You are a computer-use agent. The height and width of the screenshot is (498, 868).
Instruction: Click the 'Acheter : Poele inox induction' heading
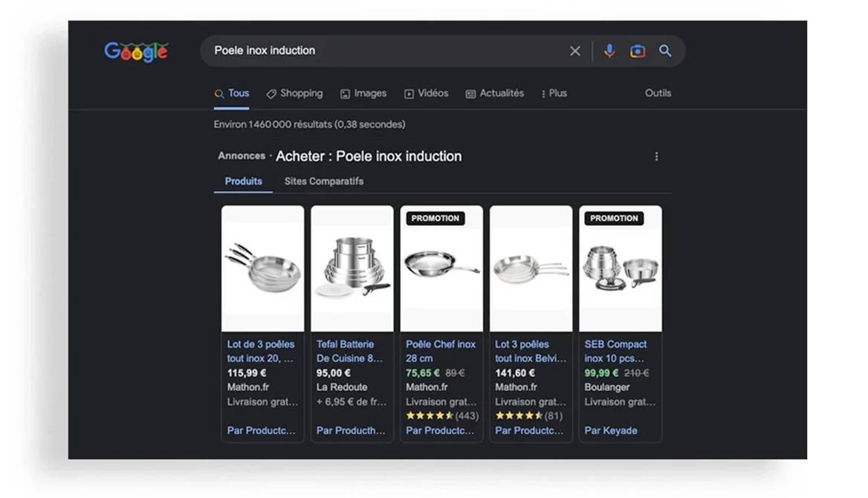coord(369,156)
